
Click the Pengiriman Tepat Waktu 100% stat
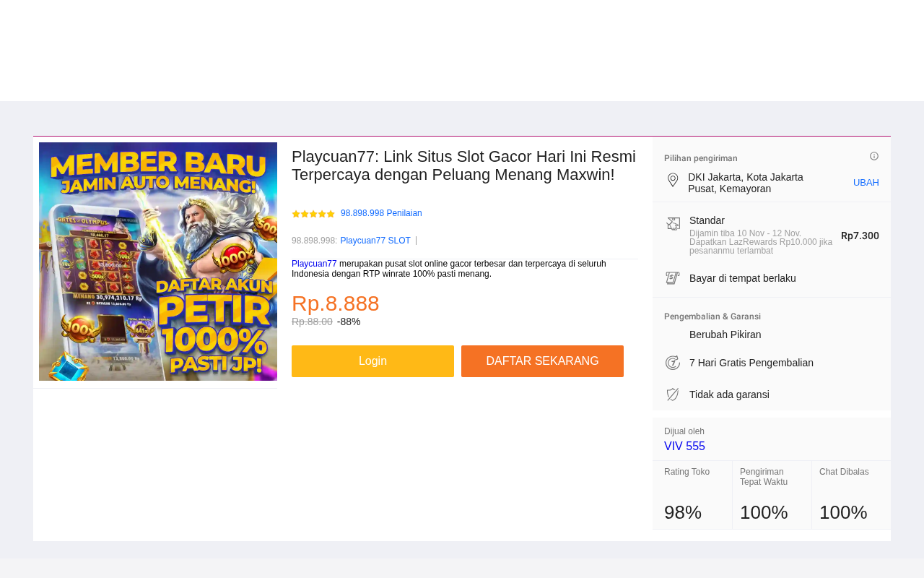click(x=772, y=495)
